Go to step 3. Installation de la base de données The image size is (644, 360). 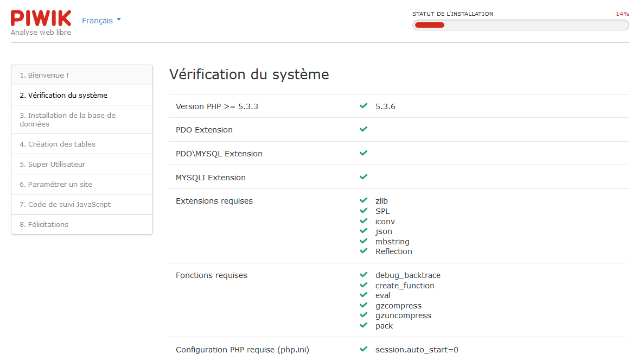(82, 119)
